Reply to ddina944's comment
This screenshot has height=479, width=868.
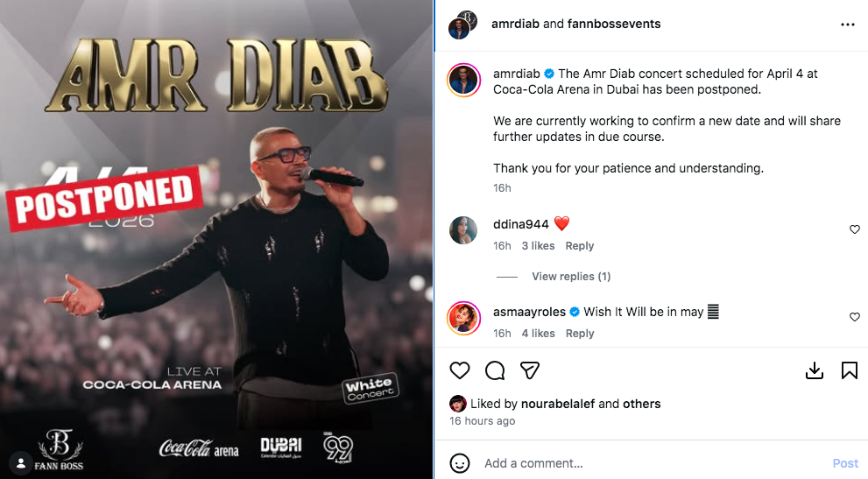[x=579, y=246]
